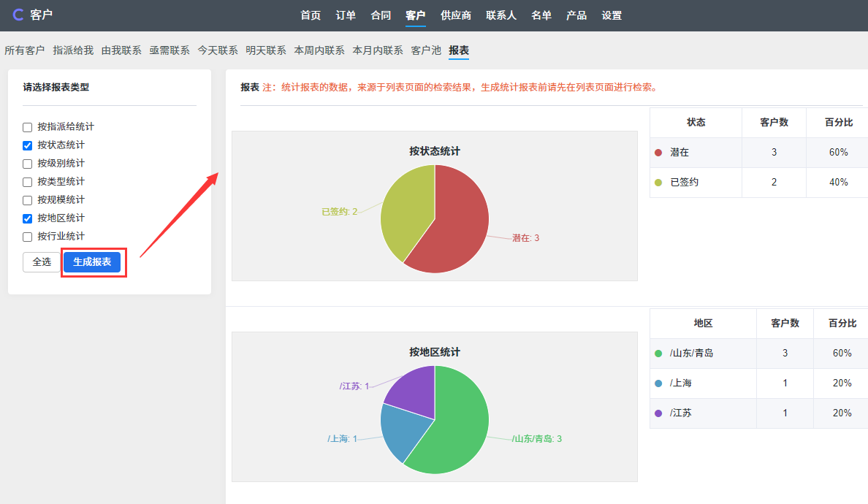The image size is (868, 504).
Task: Tick the 按级别统计 checkbox
Action: [28, 164]
